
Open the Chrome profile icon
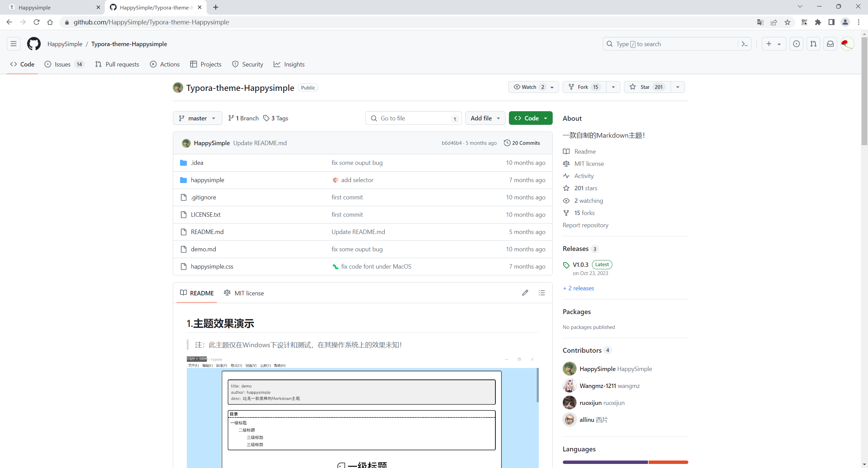(845, 22)
